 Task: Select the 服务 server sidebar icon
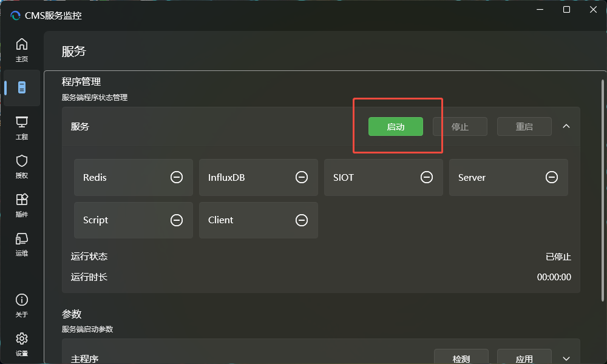(x=22, y=88)
